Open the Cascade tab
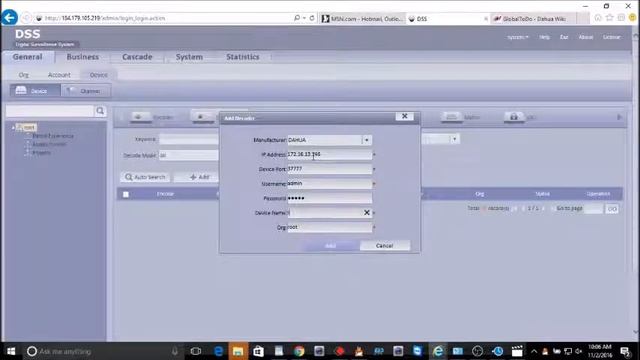This screenshot has width=640, height=360. click(137, 57)
